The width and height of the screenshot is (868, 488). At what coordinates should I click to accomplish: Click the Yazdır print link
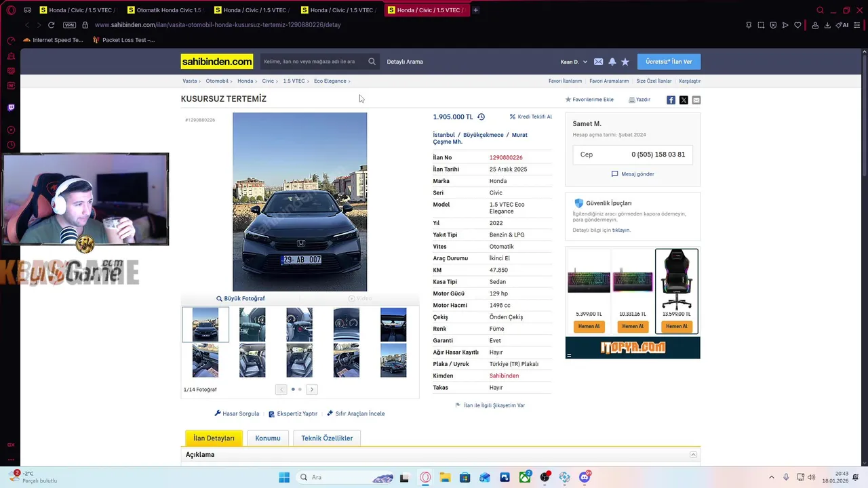coord(639,100)
